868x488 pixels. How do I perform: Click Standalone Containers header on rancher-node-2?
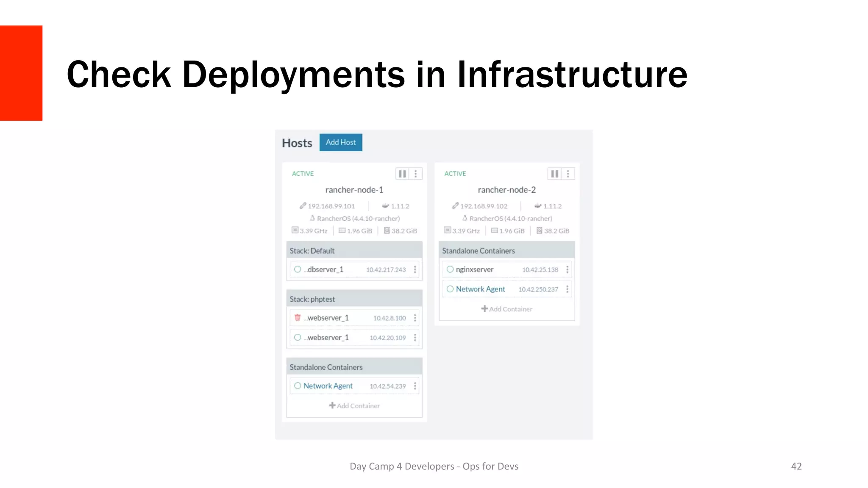(x=507, y=251)
